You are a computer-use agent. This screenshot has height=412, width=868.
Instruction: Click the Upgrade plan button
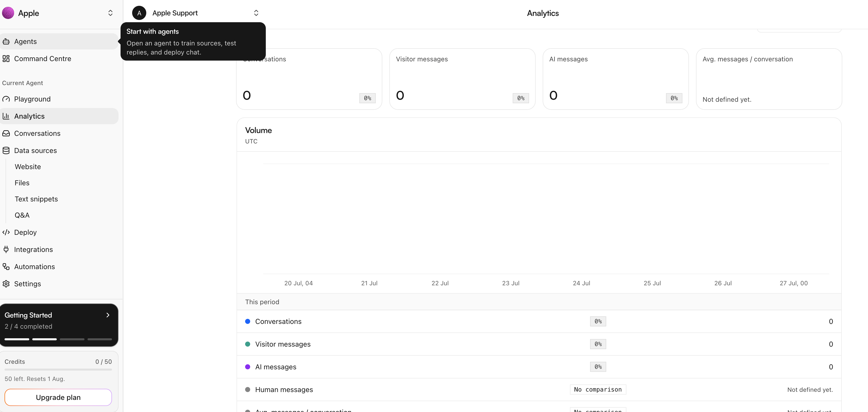pyautogui.click(x=58, y=397)
